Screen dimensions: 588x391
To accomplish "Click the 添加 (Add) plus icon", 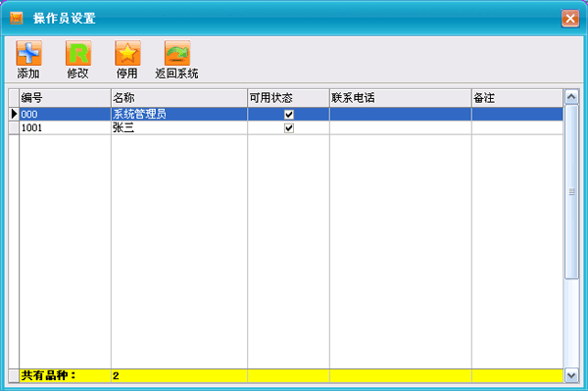I will click(28, 53).
